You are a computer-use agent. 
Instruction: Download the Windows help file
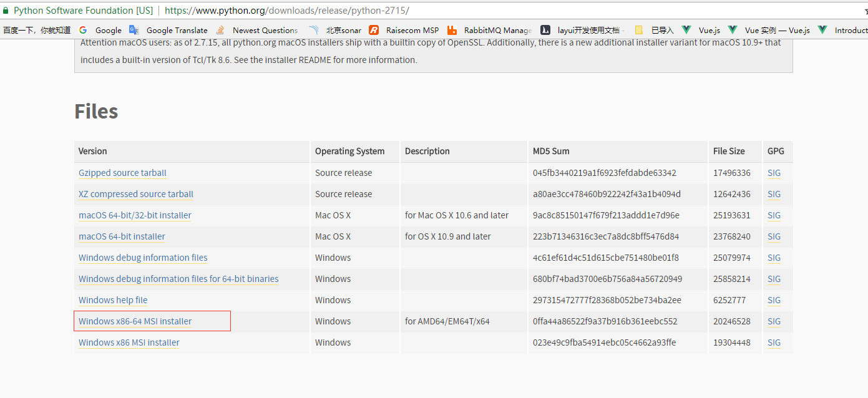coord(113,300)
